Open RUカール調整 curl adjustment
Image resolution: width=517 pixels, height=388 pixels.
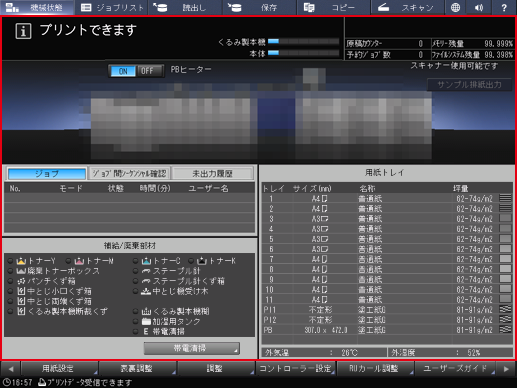tap(375, 369)
